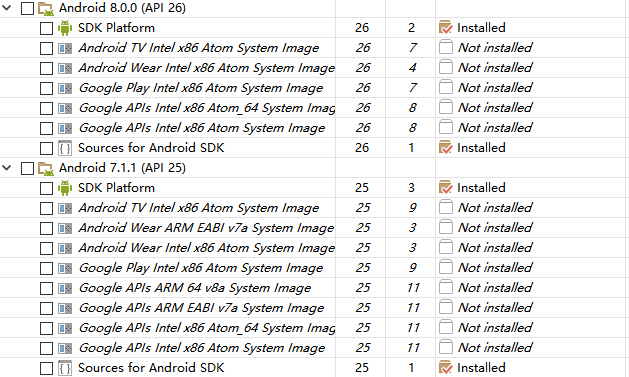629x377 pixels.
Task: Click not-installed icon of Android Wear ARM EABI v7a
Action: (x=446, y=227)
